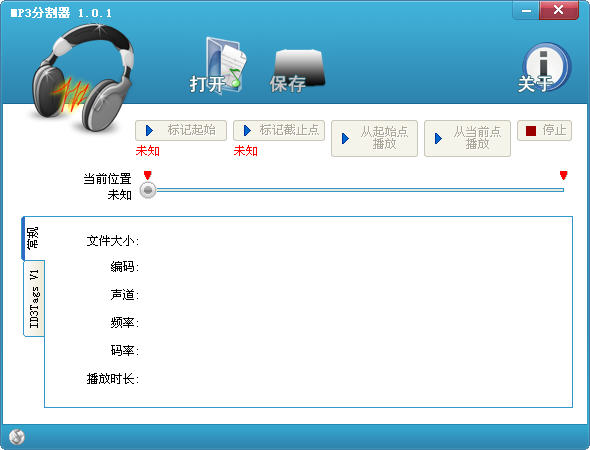Click the round icon in bottom status bar
The image size is (590, 450).
[17, 437]
